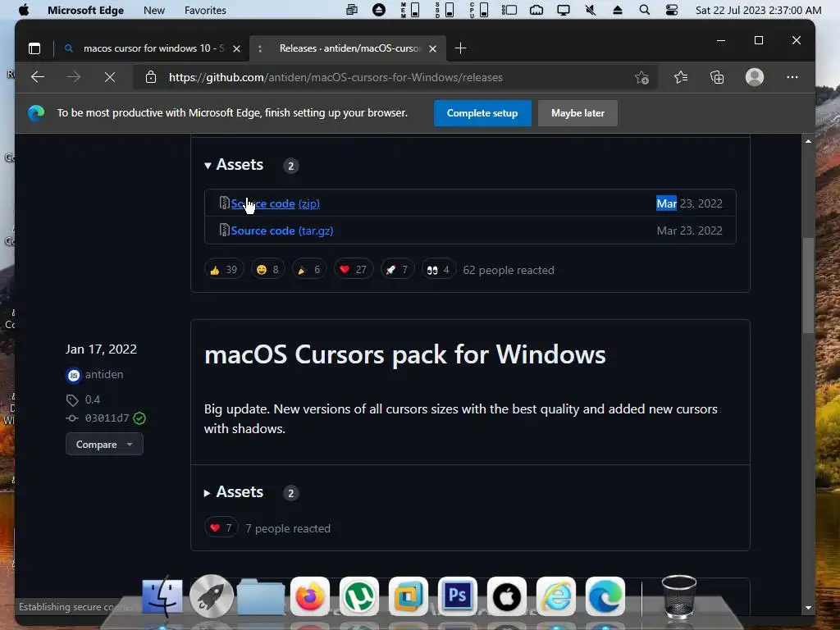Open the antiden author profile link
Viewport: 840px width, 630px height.
point(104,374)
